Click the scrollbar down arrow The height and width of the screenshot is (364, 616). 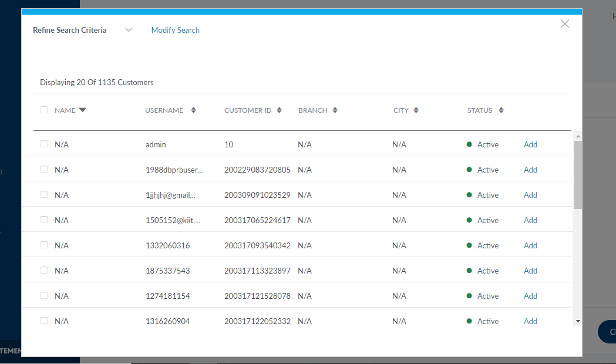tap(578, 321)
